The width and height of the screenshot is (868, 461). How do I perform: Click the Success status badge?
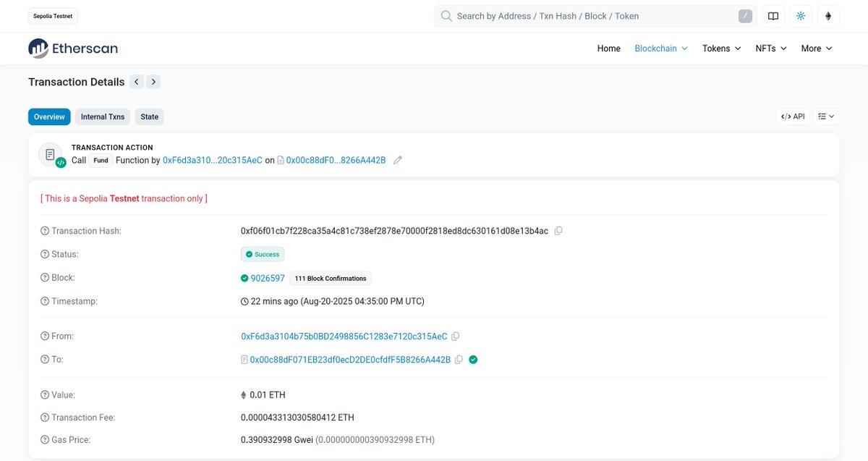(263, 255)
